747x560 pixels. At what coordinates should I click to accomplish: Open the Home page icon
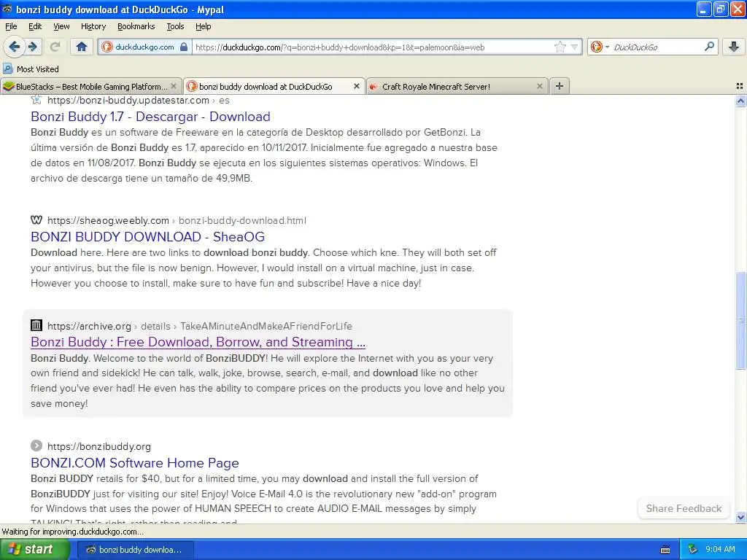pyautogui.click(x=82, y=47)
